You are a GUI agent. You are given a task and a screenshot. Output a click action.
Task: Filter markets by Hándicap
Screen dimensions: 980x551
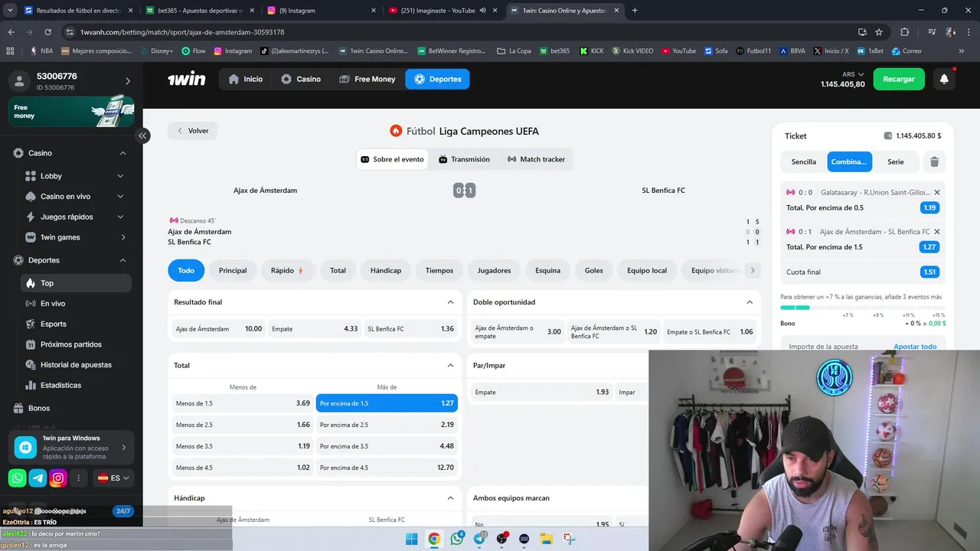[386, 270]
